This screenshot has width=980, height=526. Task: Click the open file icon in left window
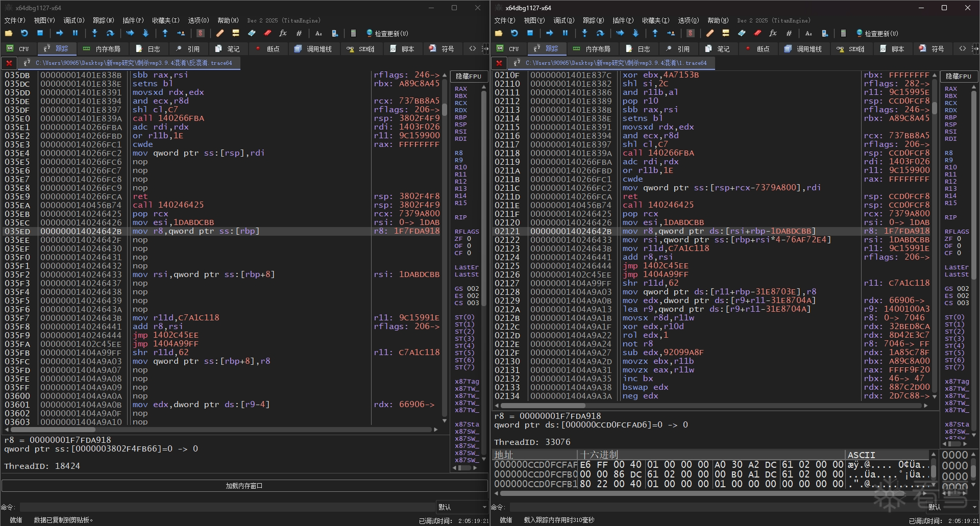click(9, 33)
